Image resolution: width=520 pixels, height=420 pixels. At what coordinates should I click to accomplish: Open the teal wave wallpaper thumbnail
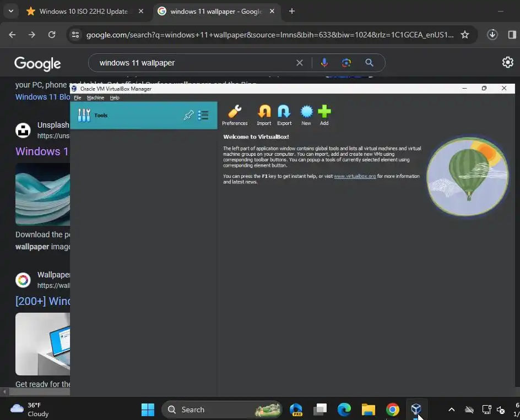pos(42,194)
